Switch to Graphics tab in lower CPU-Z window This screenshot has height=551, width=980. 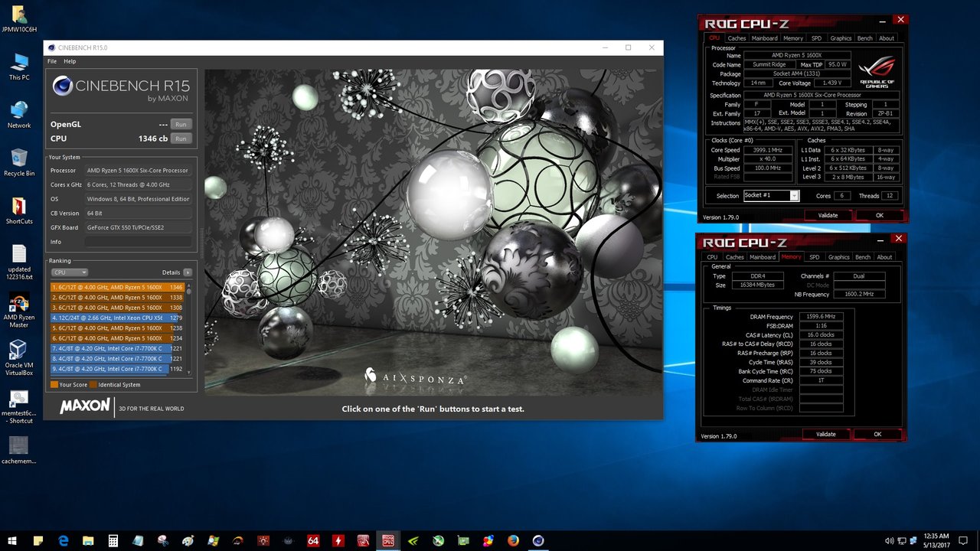[839, 257]
